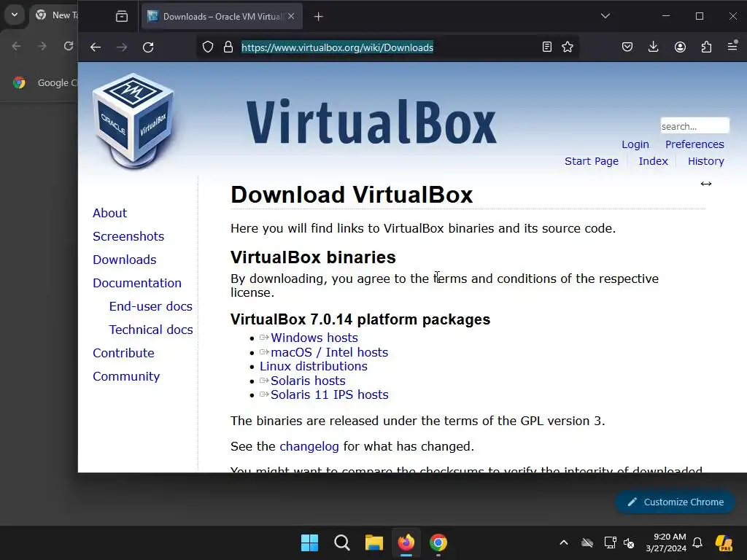Bookmark this page with star icon
Viewport: 747px width, 560px height.
click(568, 47)
